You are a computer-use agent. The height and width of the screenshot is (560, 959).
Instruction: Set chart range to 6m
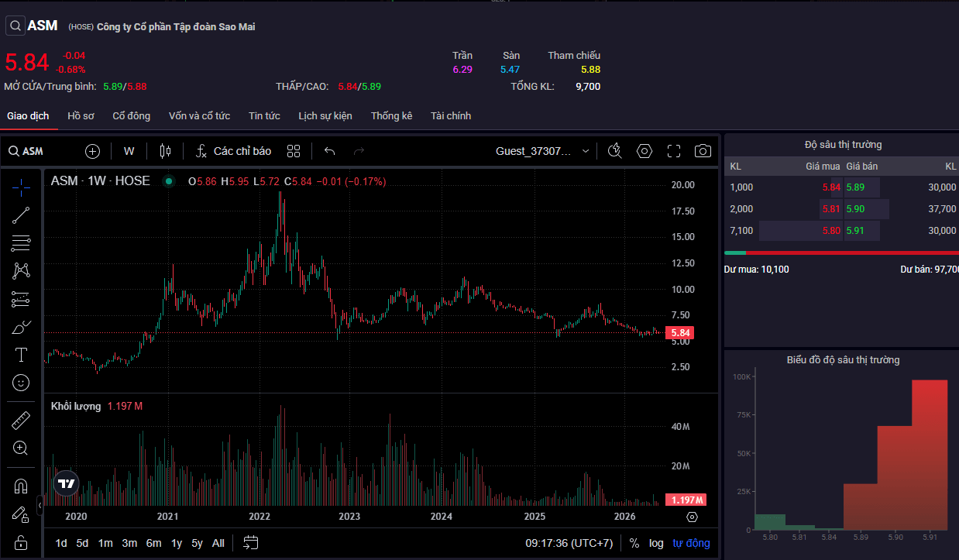153,543
